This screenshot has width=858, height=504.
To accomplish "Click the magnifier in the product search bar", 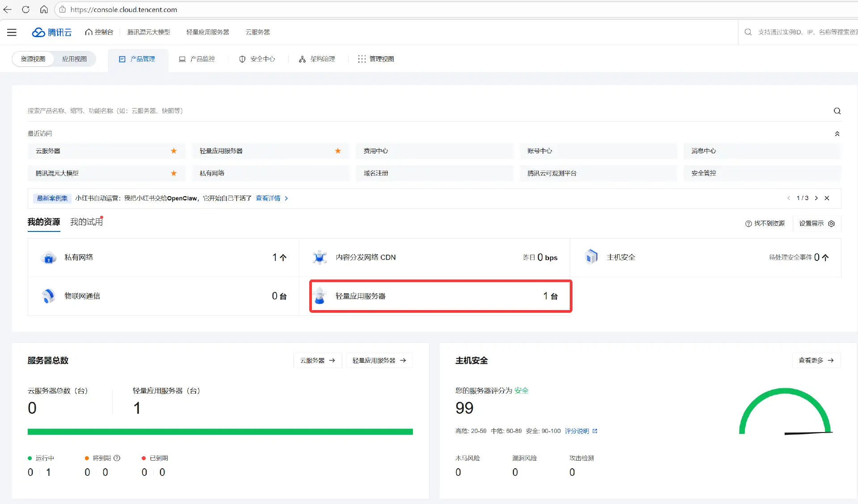I will coord(837,111).
